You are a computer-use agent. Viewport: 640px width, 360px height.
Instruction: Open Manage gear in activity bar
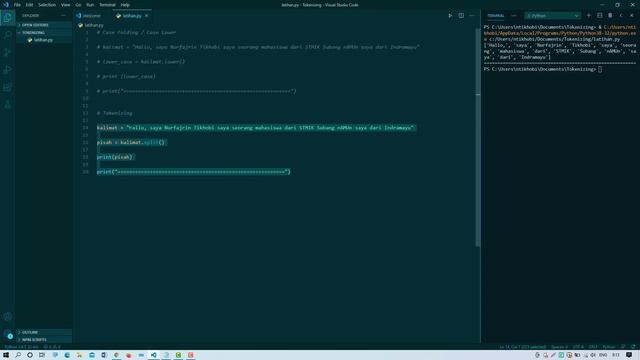point(8,335)
